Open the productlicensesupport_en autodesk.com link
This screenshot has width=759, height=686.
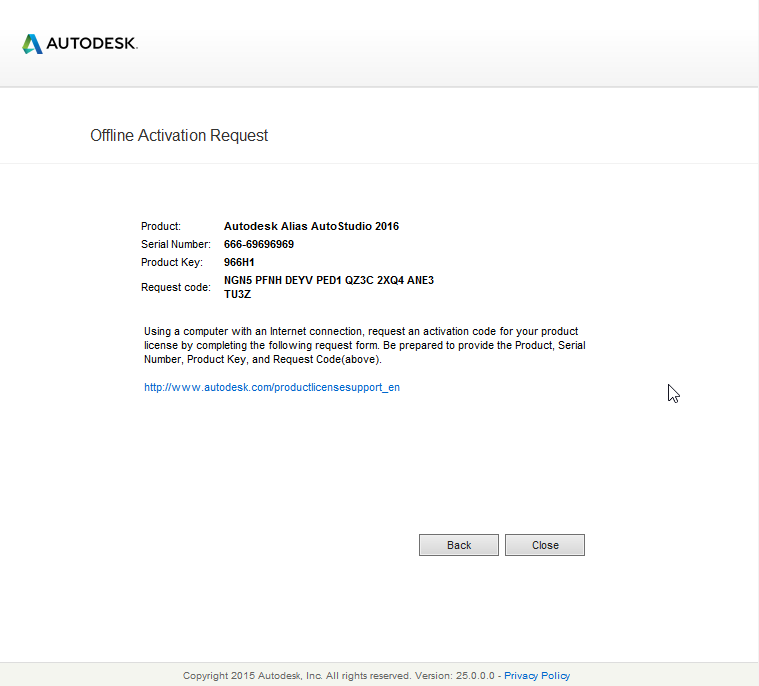(x=272, y=387)
